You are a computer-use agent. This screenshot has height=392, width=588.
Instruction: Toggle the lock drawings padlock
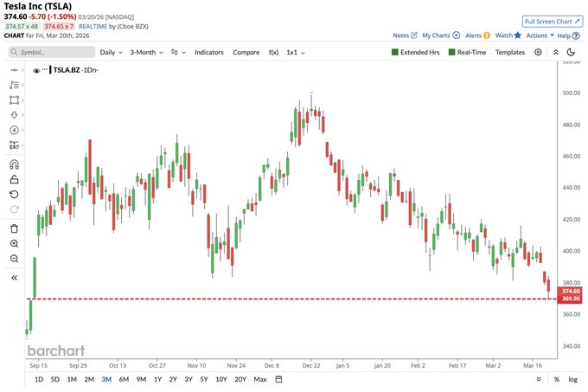point(14,179)
